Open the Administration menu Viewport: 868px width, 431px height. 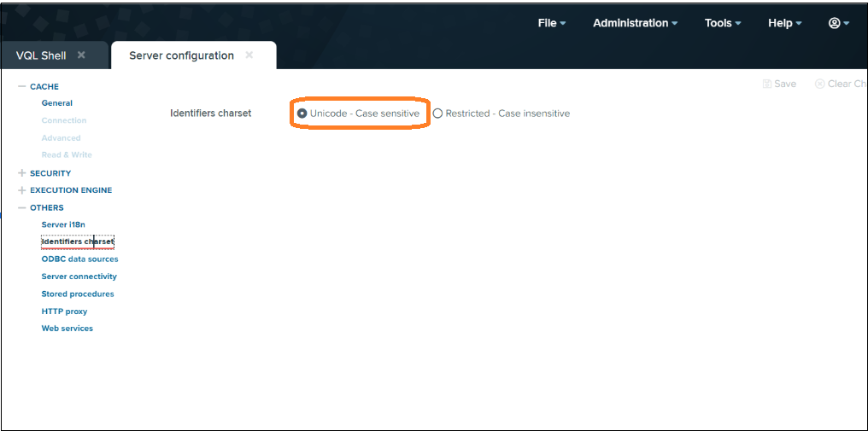pyautogui.click(x=635, y=23)
